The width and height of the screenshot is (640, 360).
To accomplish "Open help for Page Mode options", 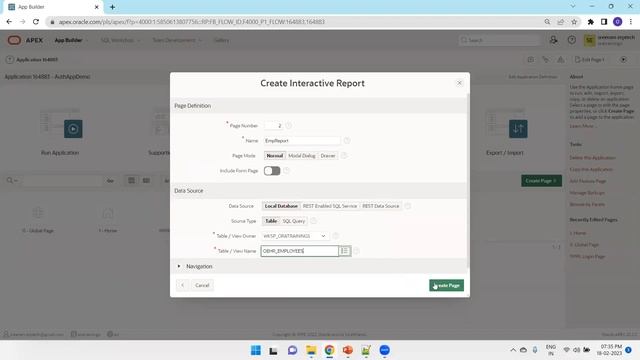I will pos(344,156).
